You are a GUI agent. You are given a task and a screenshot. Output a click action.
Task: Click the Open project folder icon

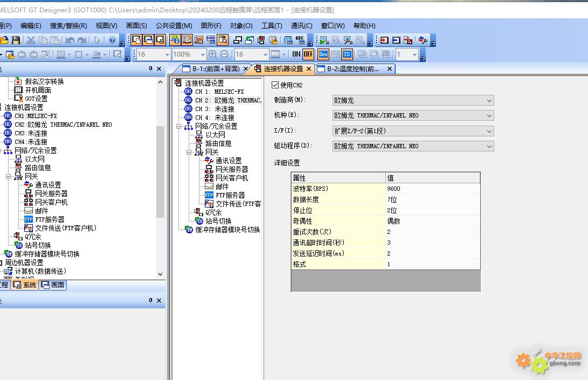pyautogui.click(x=4, y=40)
